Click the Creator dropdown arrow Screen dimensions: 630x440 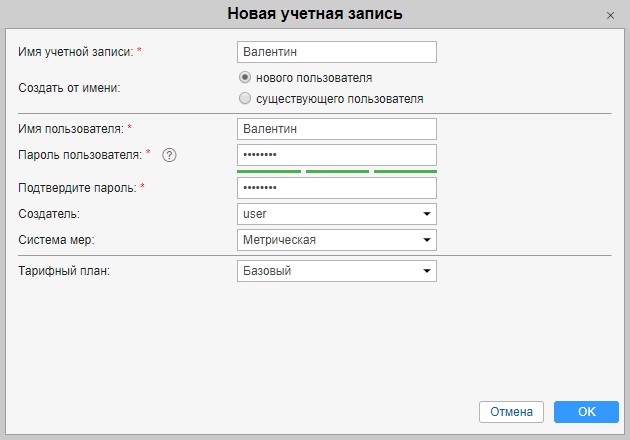pyautogui.click(x=427, y=214)
